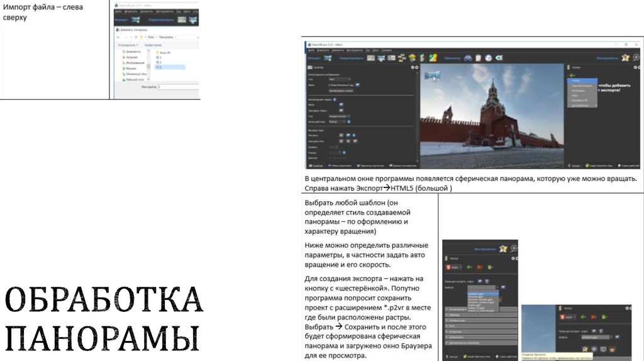Open the template combo box in the bottom-right export panel
This screenshot has height=361, width=644.
tap(596, 337)
